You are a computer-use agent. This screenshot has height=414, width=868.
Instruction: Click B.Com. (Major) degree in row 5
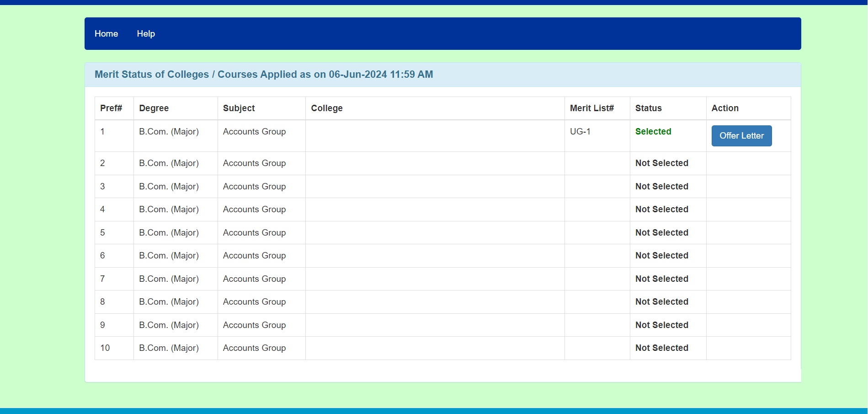click(x=169, y=233)
